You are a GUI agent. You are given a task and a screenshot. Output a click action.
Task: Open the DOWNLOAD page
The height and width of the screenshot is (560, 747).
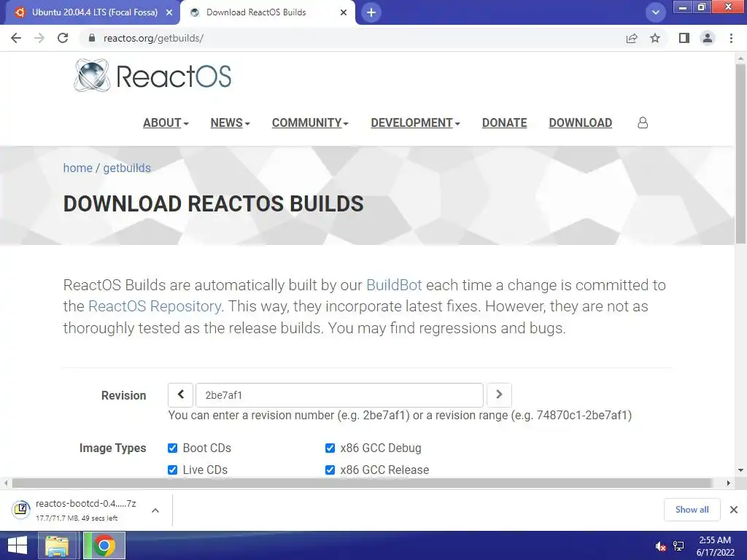pos(580,122)
